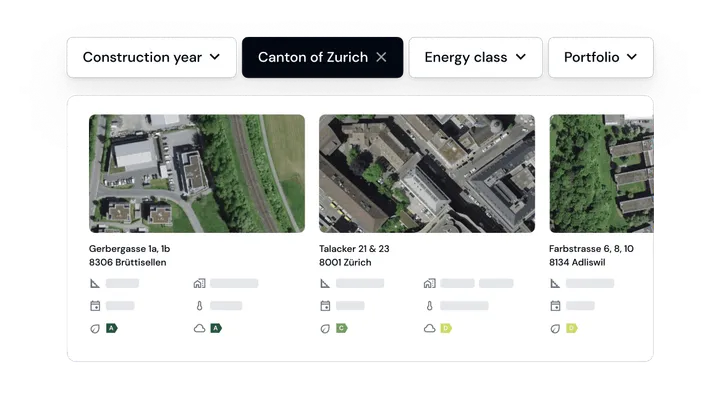
Task: Click the Gerbergasse 1a, 1b address text
Action: tap(129, 249)
